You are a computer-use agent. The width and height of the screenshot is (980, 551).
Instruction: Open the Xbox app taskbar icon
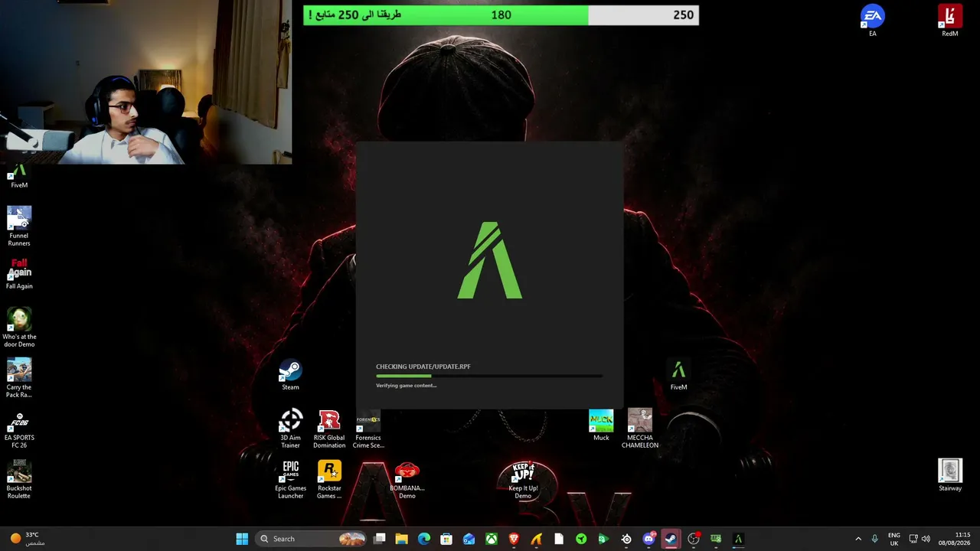coord(492,539)
